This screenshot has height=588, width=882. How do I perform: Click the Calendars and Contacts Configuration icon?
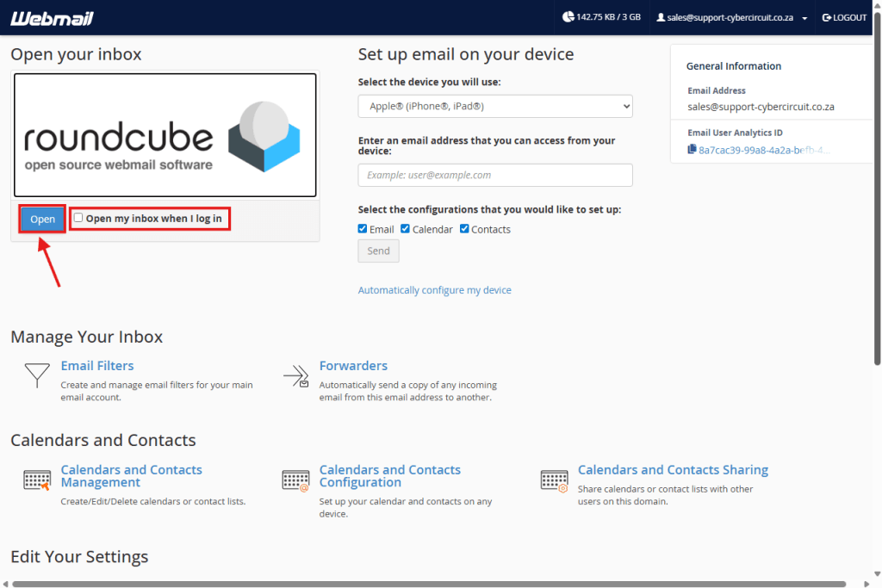pos(295,480)
